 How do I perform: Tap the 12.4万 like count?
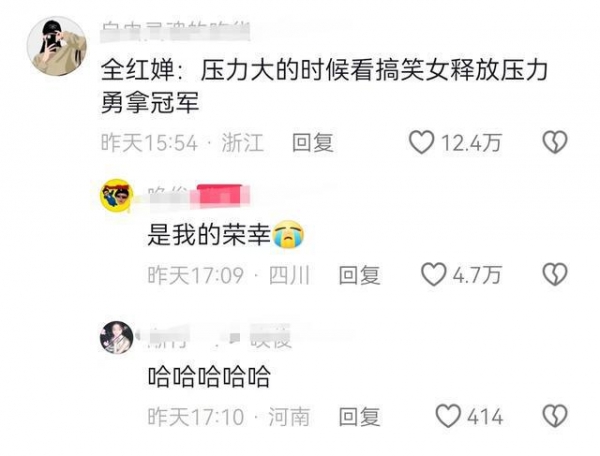pos(471,143)
